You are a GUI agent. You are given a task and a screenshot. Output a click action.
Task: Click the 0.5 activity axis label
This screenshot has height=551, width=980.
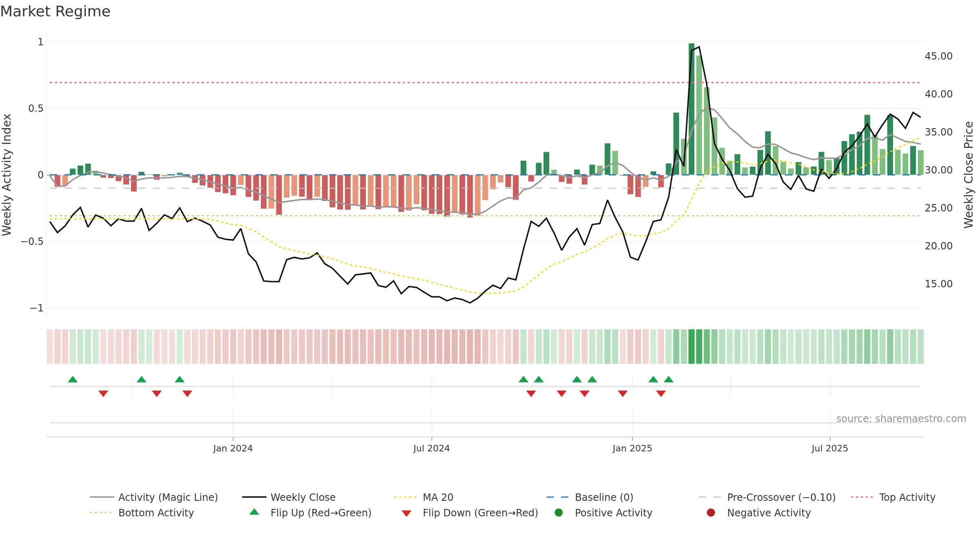click(x=36, y=109)
